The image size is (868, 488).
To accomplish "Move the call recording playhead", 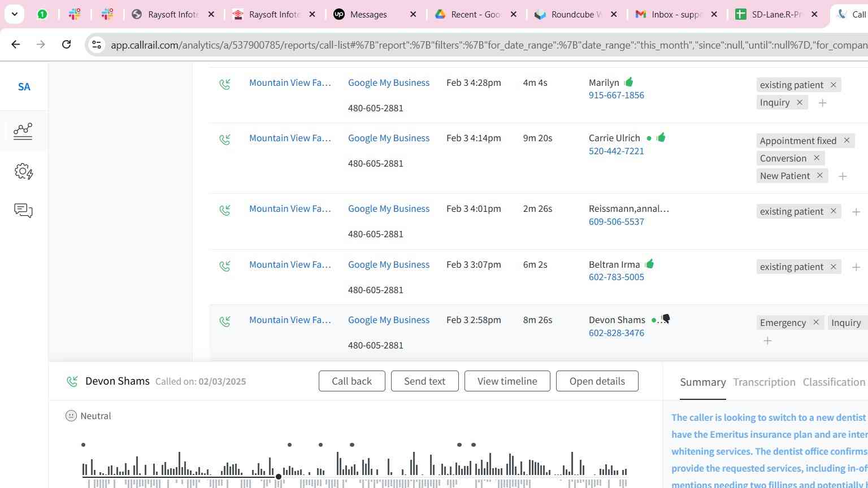I will (x=279, y=477).
